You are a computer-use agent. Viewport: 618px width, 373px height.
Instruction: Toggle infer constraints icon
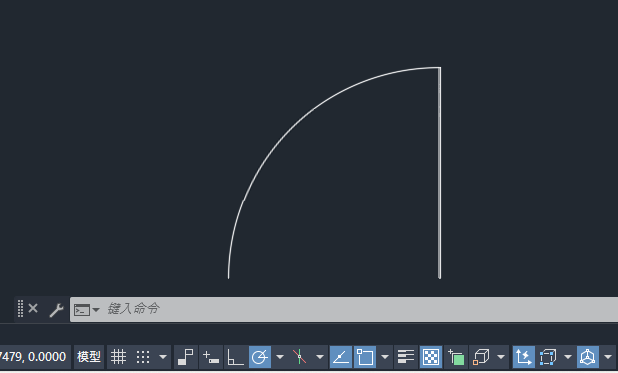tap(186, 357)
